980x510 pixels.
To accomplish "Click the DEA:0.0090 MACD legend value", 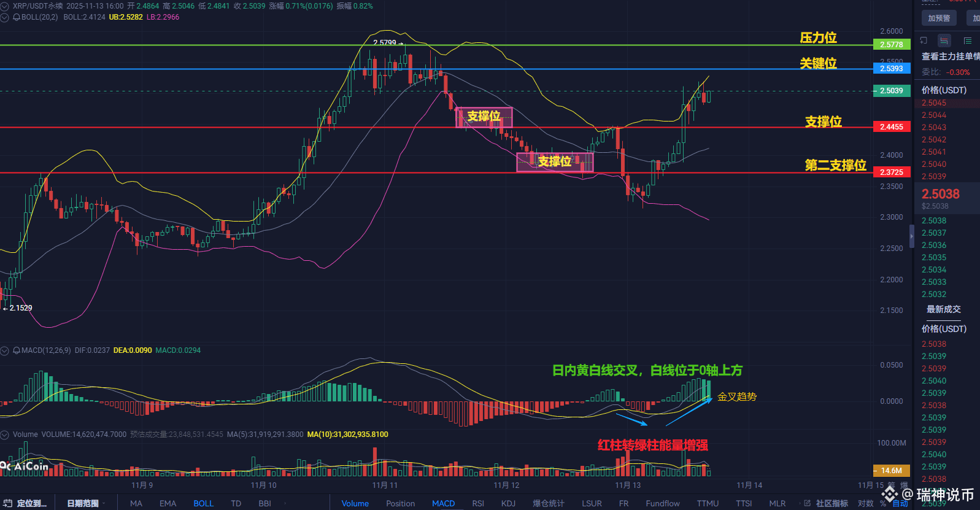I will [x=133, y=350].
